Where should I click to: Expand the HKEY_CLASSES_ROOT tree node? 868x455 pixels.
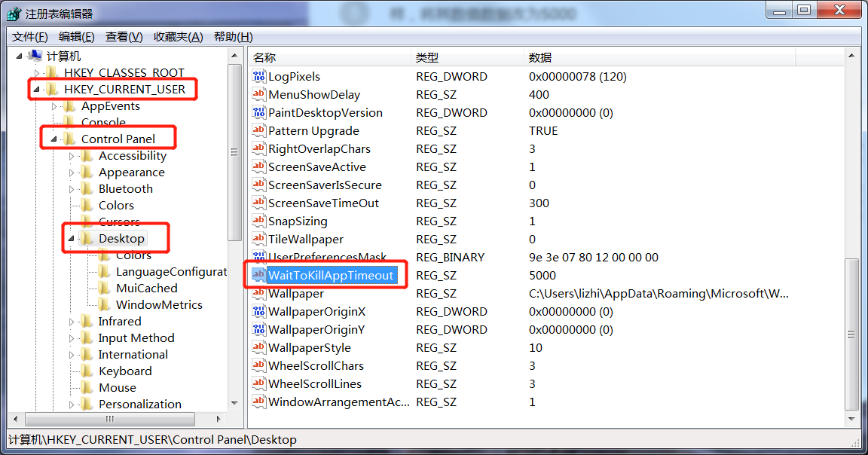click(x=36, y=73)
